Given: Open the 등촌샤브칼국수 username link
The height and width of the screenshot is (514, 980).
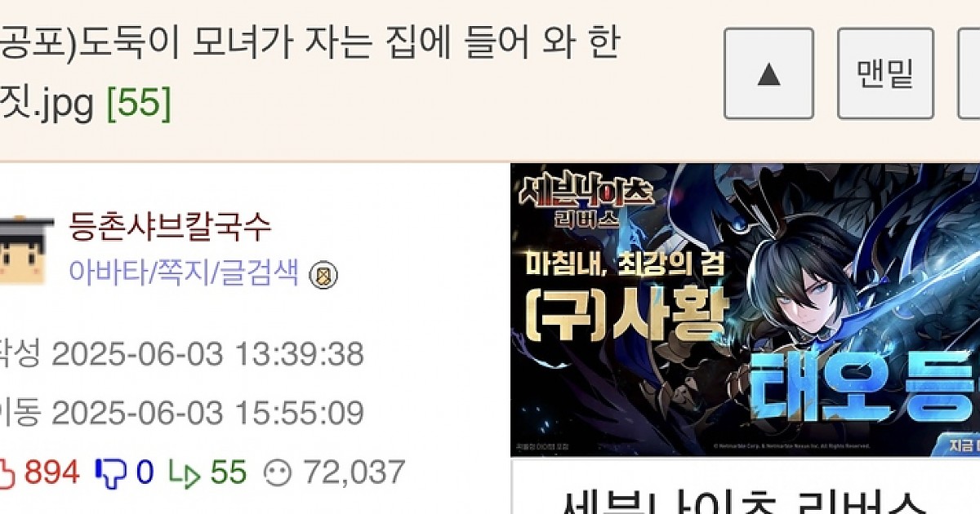Looking at the screenshot, I should tap(170, 227).
